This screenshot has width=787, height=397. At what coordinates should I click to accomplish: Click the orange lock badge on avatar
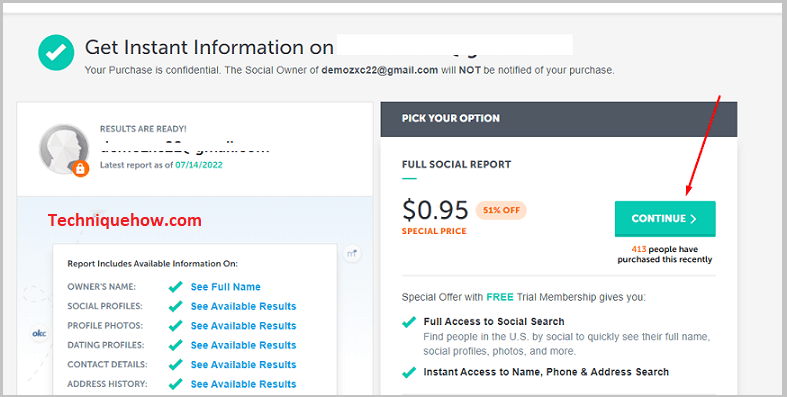[x=80, y=169]
